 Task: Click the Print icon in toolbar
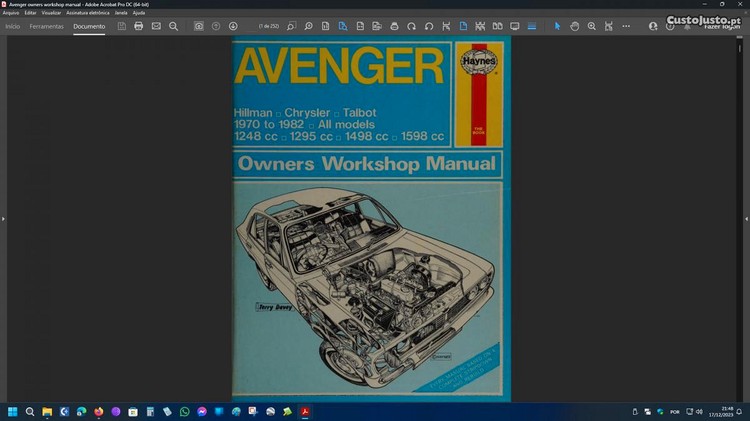[138, 26]
